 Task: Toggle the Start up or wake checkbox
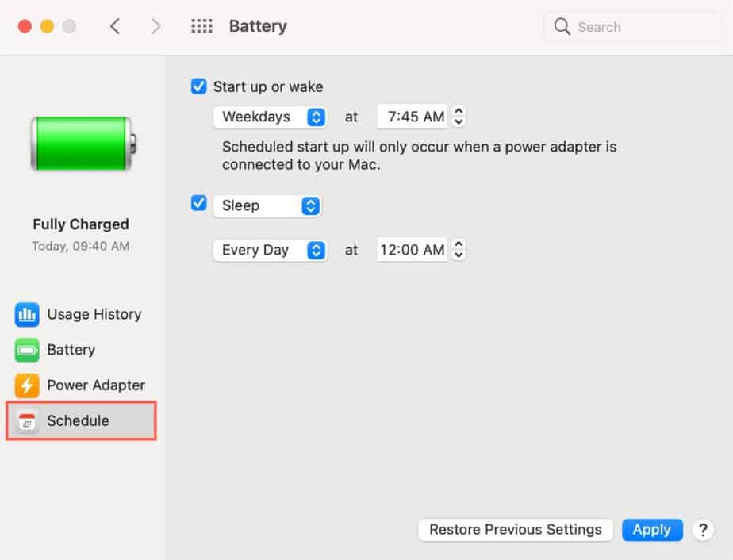point(198,86)
